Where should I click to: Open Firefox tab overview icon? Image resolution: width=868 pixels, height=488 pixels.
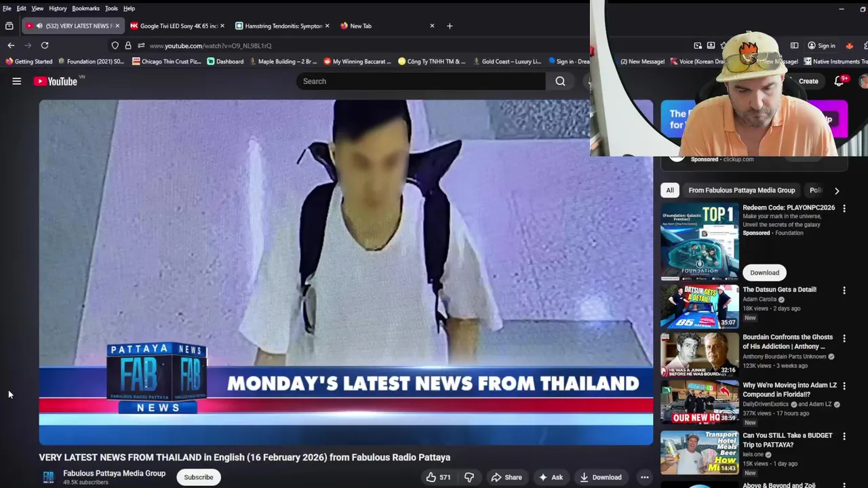9,26
